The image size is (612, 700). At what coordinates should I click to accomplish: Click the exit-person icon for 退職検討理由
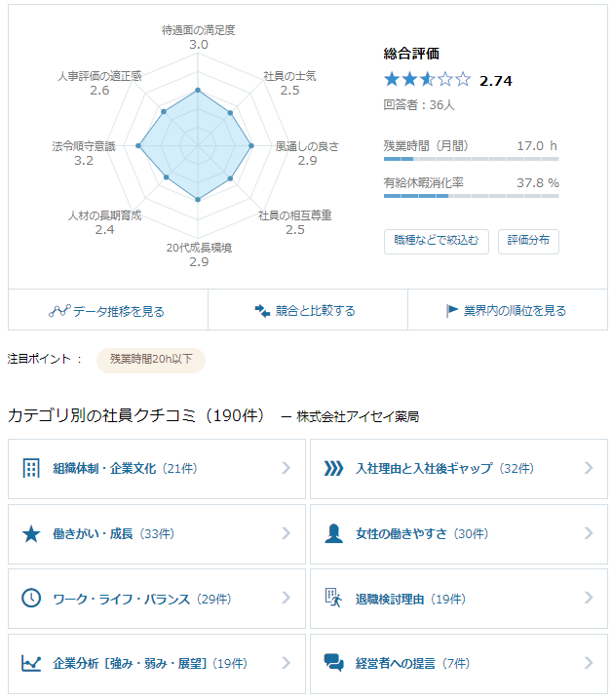click(333, 599)
